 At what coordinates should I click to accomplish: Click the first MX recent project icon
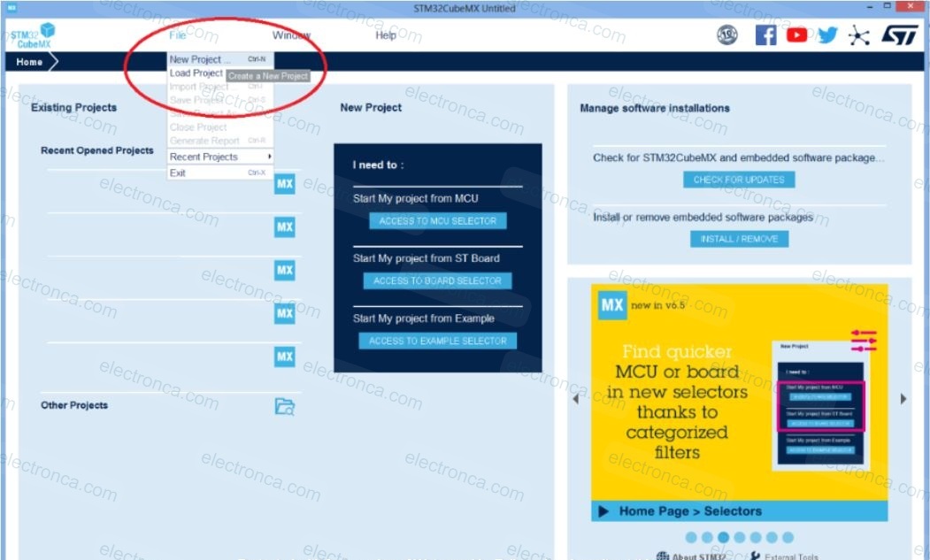(284, 184)
